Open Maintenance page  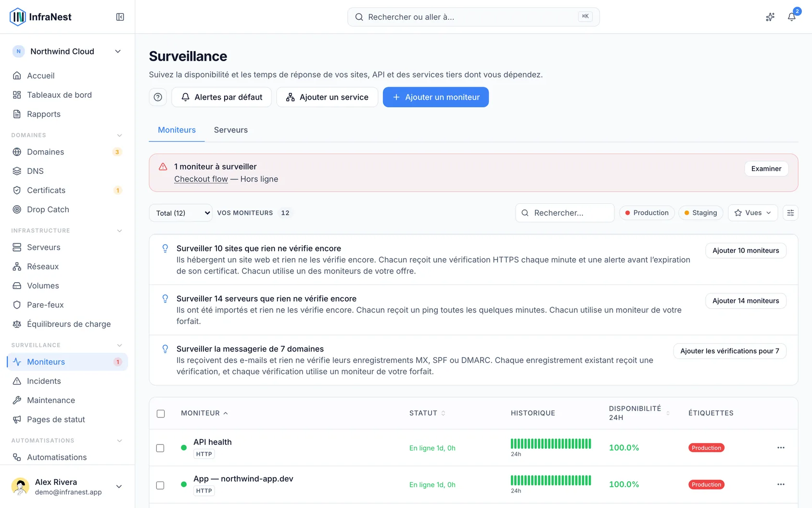[x=67, y=400]
